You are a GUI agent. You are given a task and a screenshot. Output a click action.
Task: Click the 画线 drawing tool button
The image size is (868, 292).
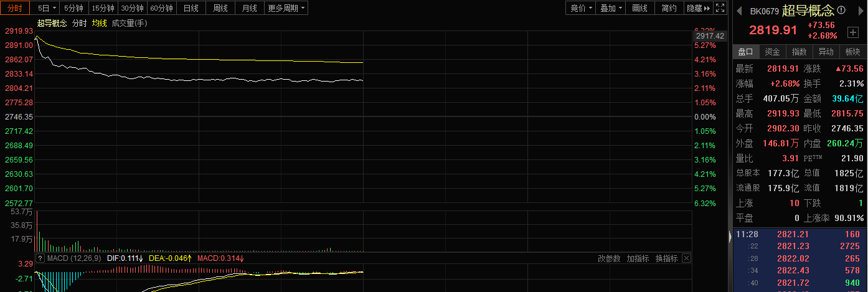coord(639,8)
